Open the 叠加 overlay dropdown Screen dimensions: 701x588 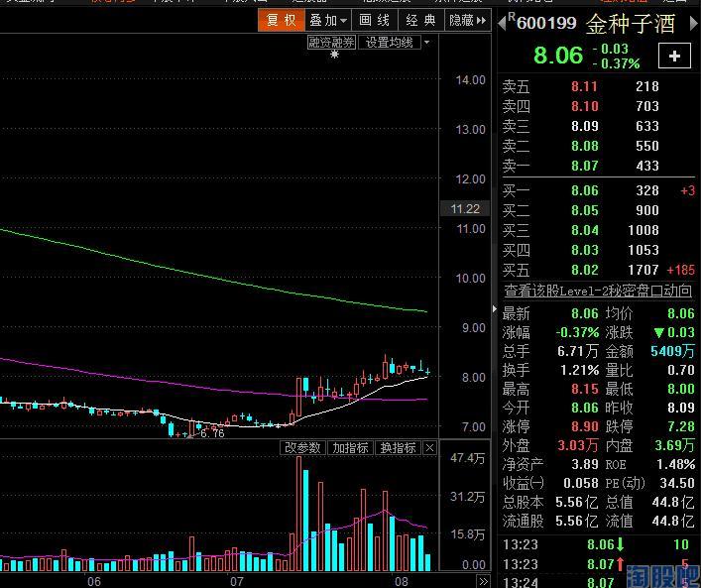coord(328,20)
